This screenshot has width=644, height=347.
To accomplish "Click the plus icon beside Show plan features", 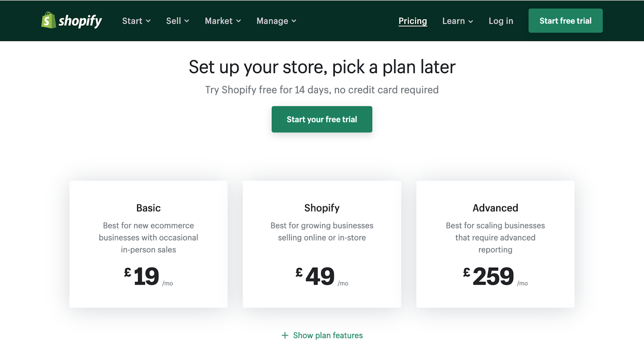I will point(285,335).
